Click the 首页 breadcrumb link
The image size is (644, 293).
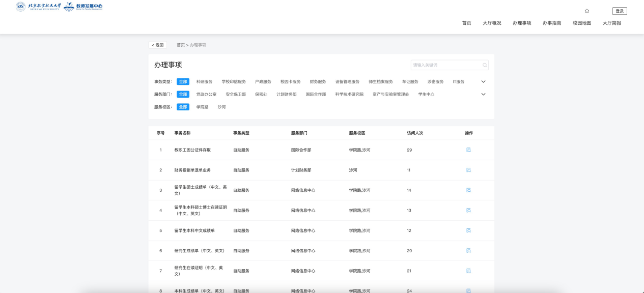[x=181, y=45]
